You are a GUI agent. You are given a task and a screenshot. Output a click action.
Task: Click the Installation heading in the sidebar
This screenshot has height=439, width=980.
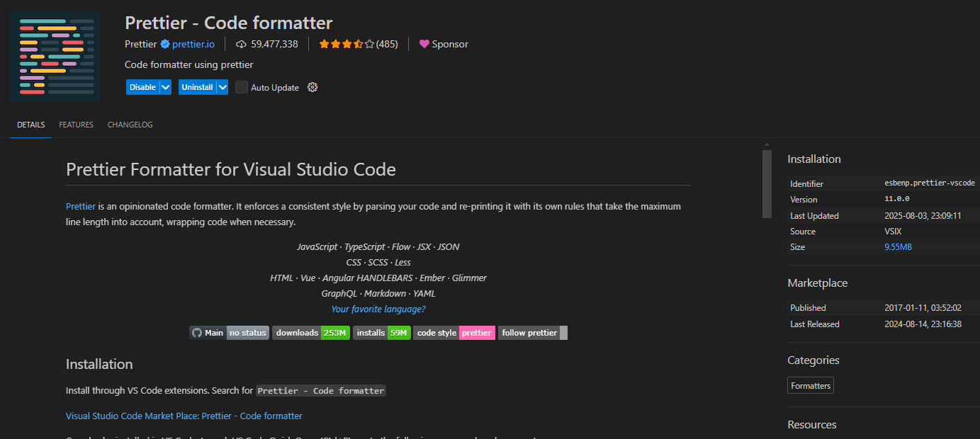pyautogui.click(x=814, y=159)
